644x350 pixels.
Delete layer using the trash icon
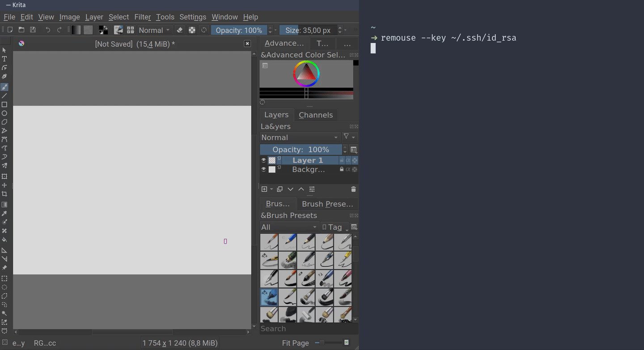353,189
